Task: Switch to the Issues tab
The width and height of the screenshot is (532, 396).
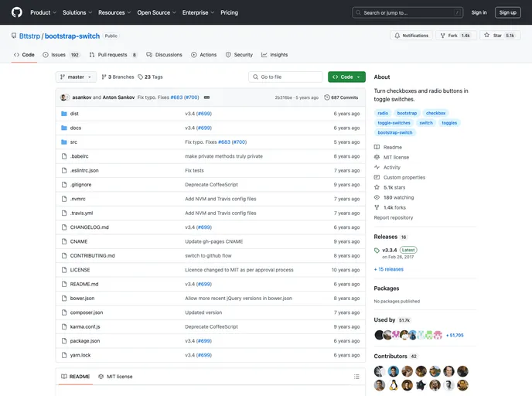Action: click(x=61, y=55)
